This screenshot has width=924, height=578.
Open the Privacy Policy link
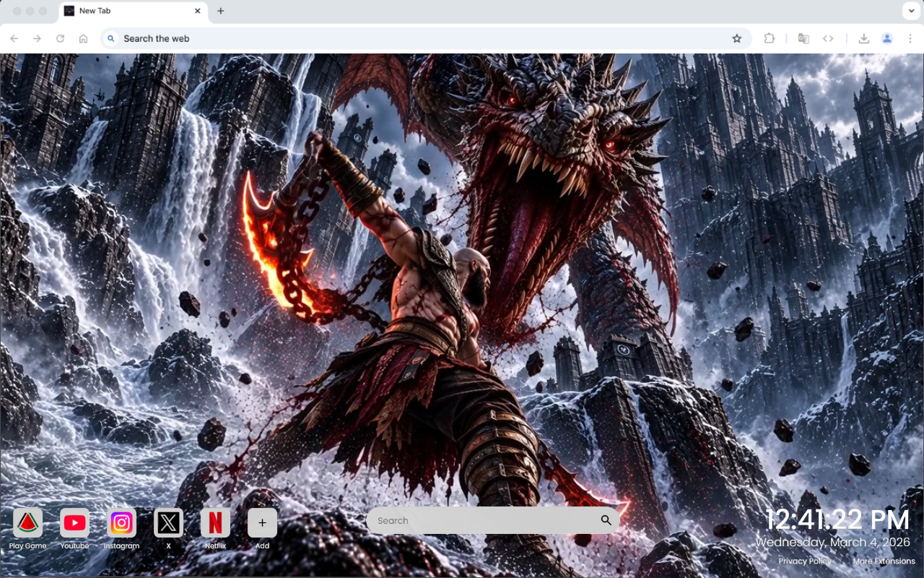click(x=805, y=561)
